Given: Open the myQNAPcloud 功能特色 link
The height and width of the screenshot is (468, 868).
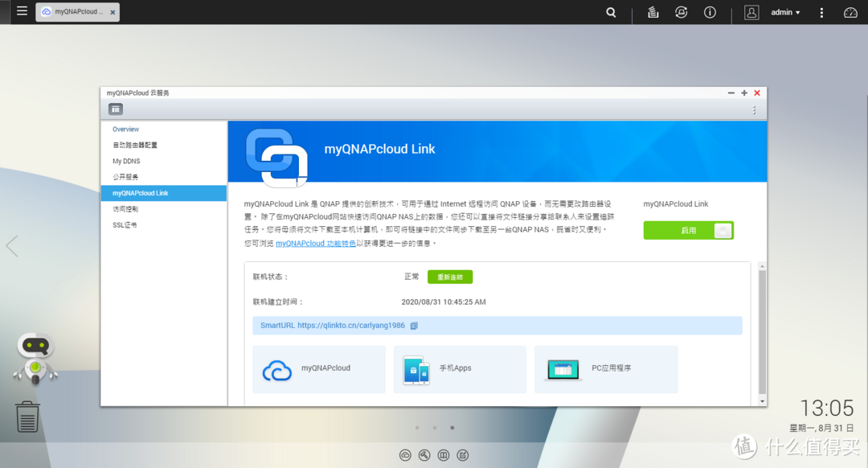Looking at the screenshot, I should (316, 243).
